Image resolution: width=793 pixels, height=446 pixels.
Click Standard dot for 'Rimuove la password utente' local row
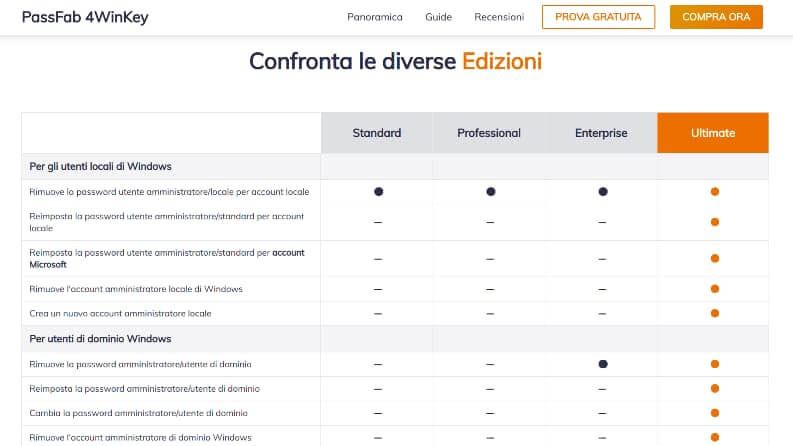(x=378, y=192)
